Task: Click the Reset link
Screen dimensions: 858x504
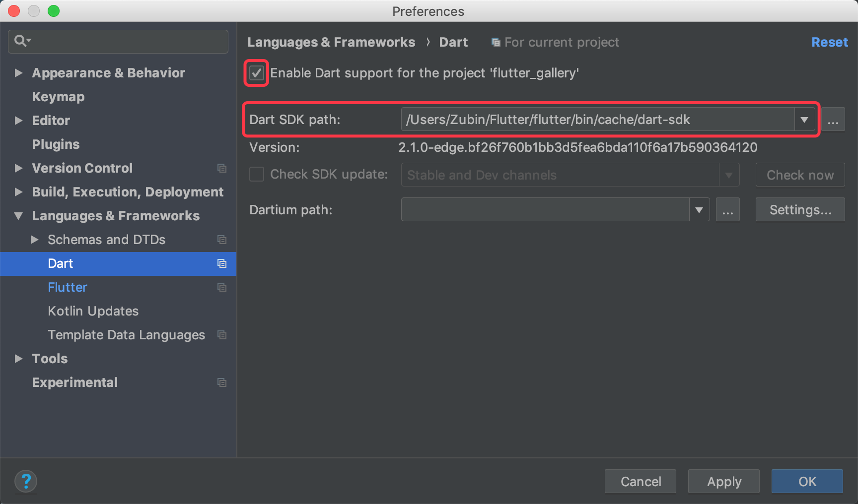Action: point(829,42)
